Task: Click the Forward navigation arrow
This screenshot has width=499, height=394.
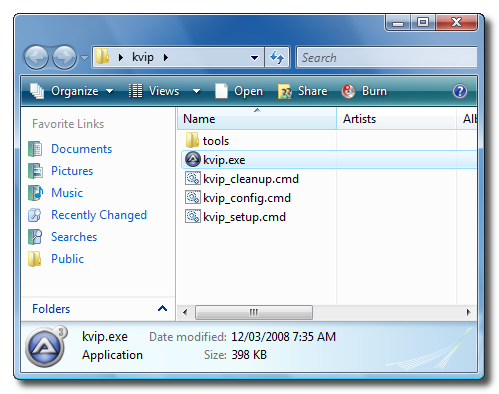Action: (65, 58)
